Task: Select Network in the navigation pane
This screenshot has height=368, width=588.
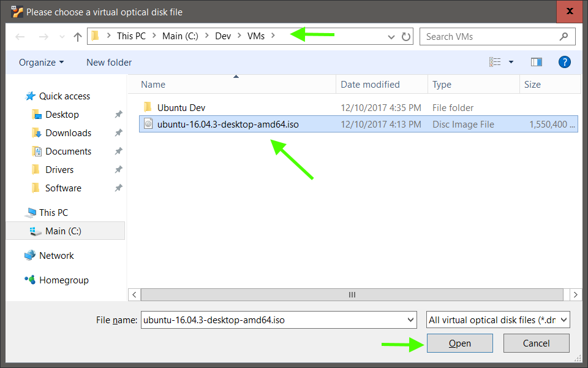Action: coord(56,256)
